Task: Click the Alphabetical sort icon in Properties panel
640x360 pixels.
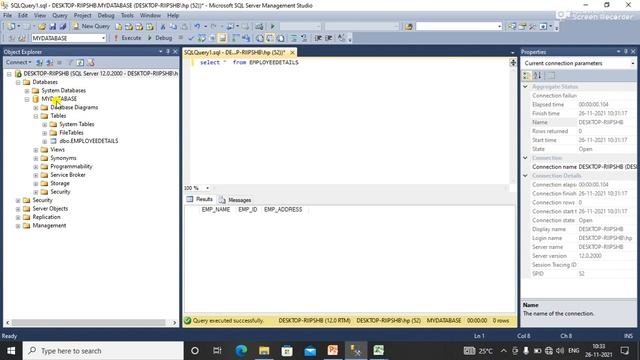Action: coord(538,76)
